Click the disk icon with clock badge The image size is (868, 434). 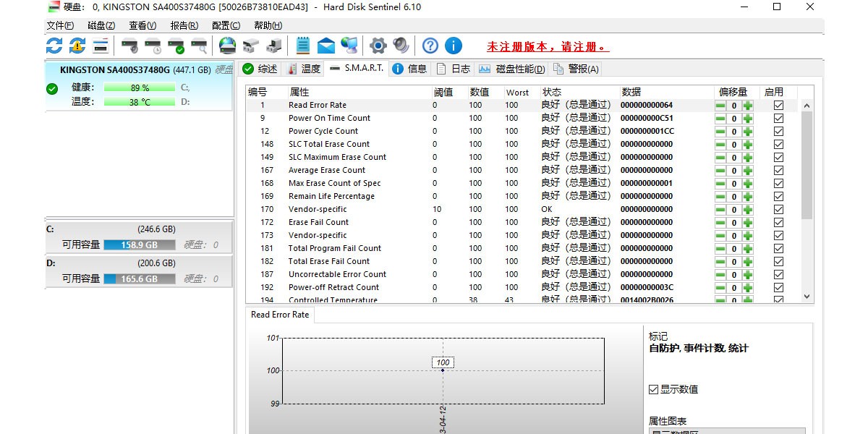pyautogui.click(x=153, y=46)
